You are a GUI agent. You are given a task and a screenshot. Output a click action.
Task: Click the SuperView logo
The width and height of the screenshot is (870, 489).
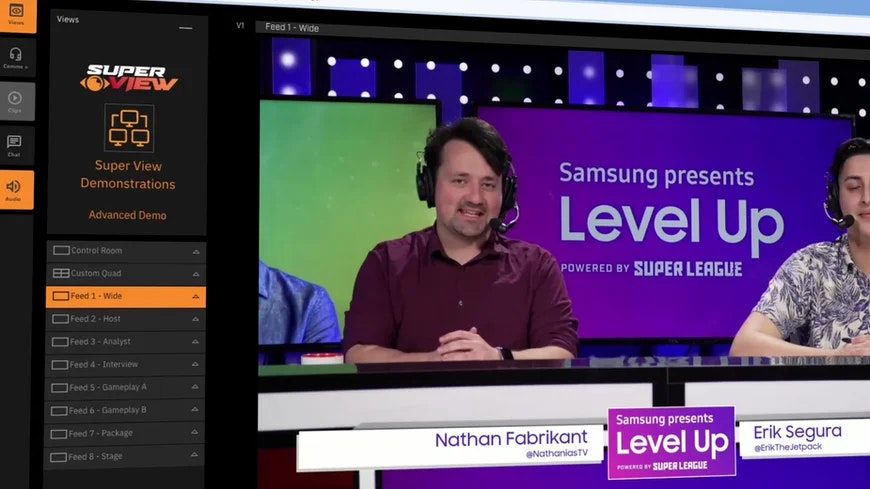(x=129, y=78)
